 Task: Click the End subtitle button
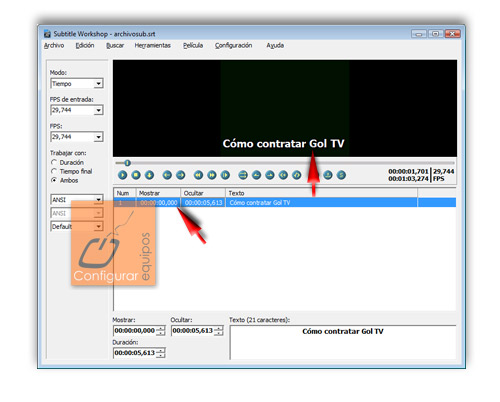coord(297,175)
